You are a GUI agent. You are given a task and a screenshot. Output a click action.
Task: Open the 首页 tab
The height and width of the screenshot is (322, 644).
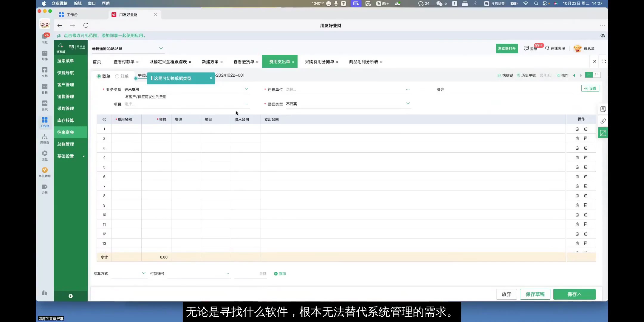(x=97, y=62)
